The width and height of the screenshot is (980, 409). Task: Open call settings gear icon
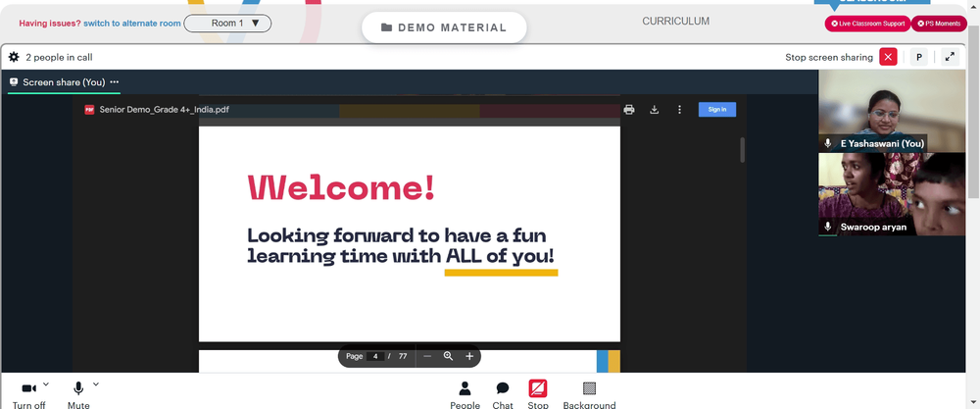14,57
